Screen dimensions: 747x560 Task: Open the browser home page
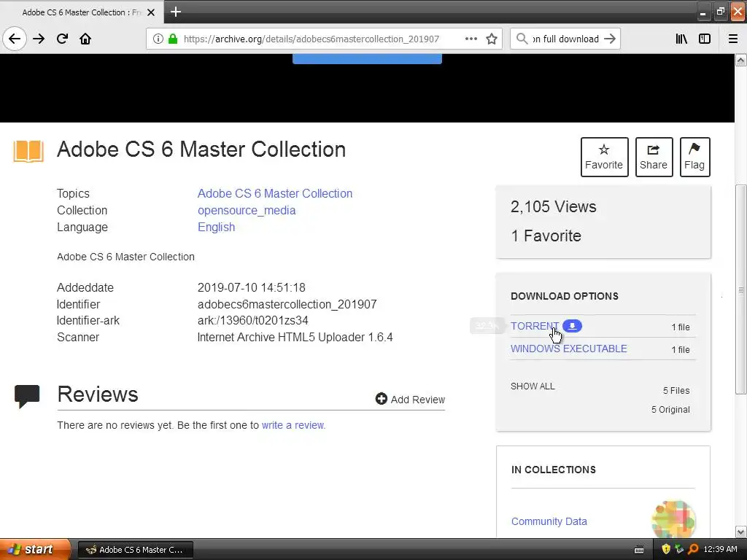tap(85, 39)
